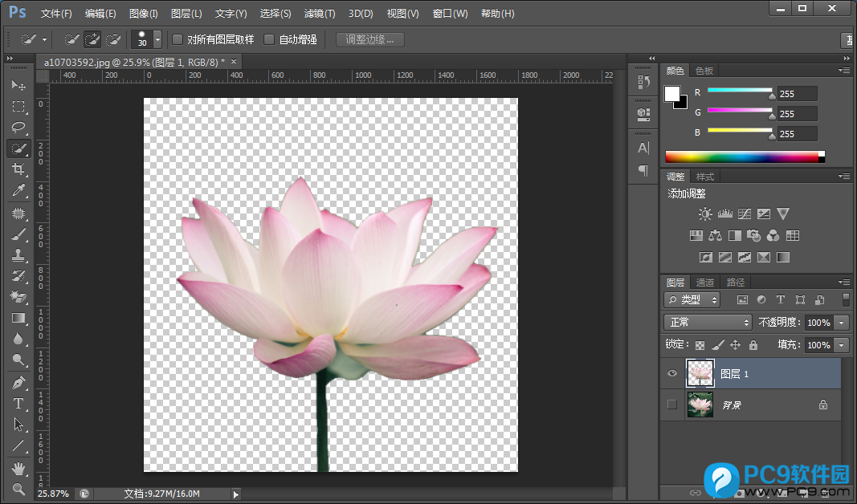Select the Eyedropper tool
The image size is (857, 504).
pos(18,190)
